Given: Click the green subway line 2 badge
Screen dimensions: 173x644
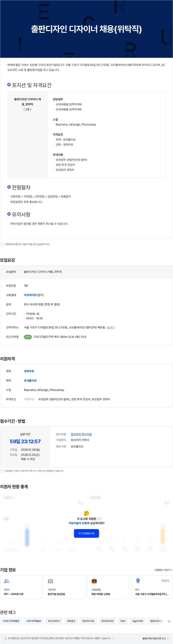Looking at the screenshot, I should (x=28, y=337).
